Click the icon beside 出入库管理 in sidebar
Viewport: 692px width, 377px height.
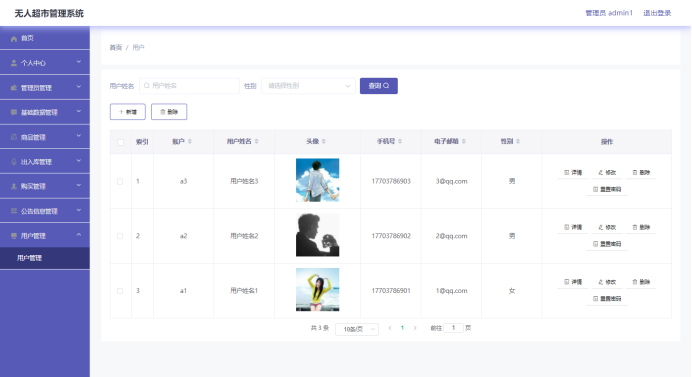(14, 162)
